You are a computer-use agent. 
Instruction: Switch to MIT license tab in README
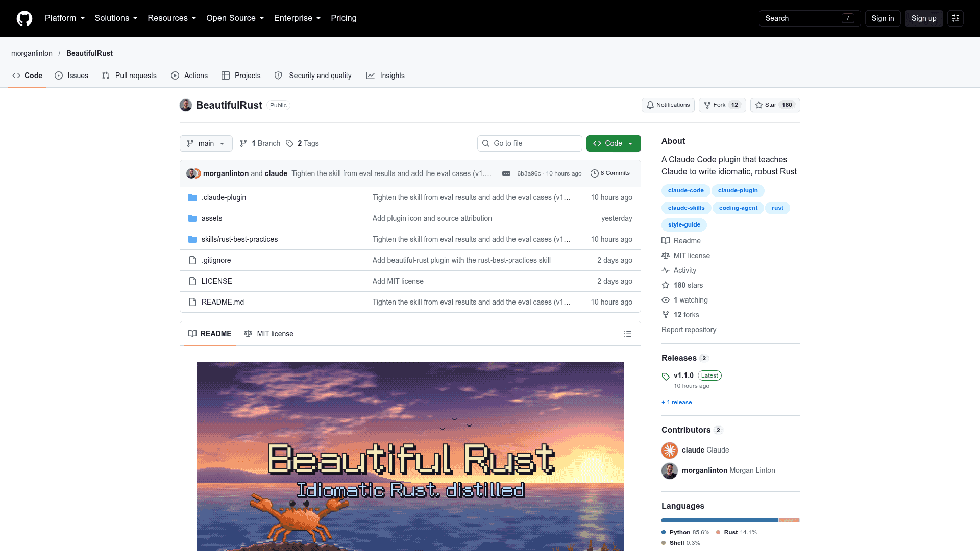click(268, 334)
